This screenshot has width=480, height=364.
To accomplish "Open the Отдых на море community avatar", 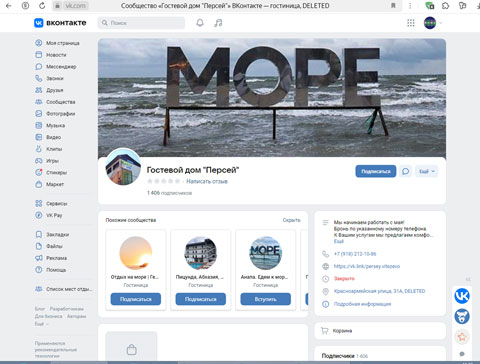I will [x=136, y=253].
